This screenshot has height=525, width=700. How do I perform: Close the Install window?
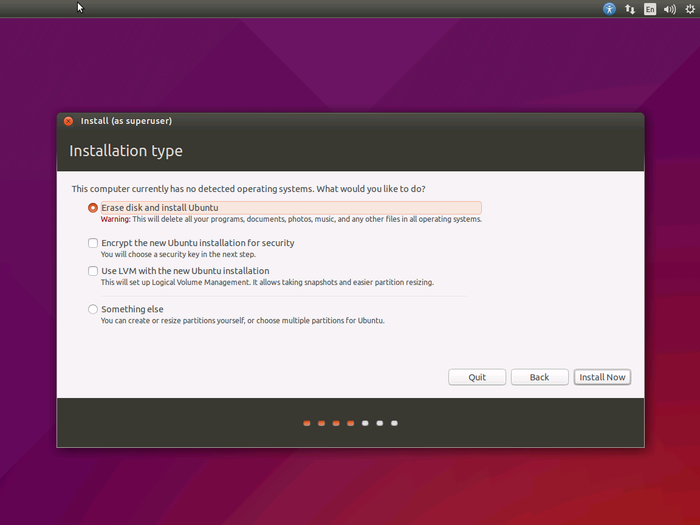coord(68,121)
